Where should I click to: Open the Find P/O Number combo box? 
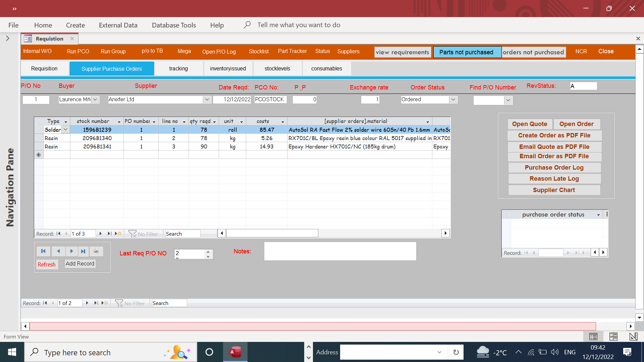pyautogui.click(x=508, y=100)
